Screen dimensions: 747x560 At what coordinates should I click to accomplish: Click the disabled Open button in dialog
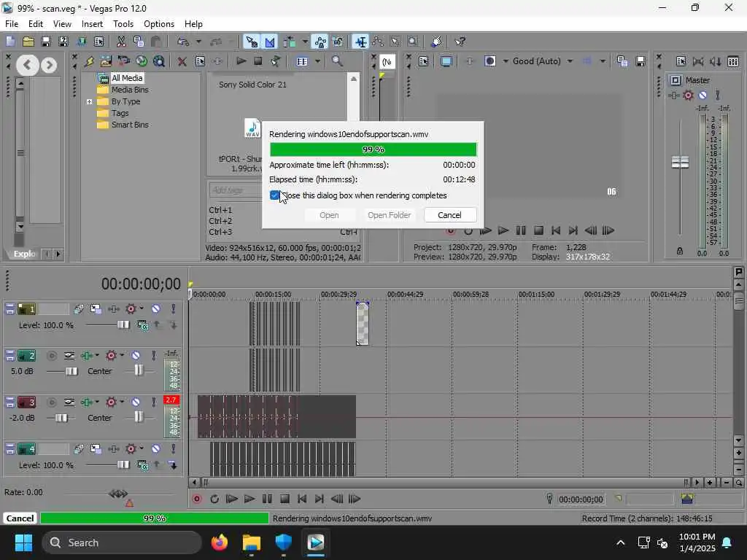(329, 215)
